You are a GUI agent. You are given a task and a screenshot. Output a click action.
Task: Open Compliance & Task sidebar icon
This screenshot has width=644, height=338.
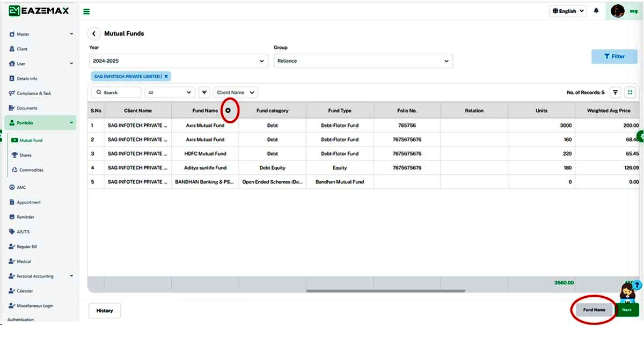click(12, 93)
